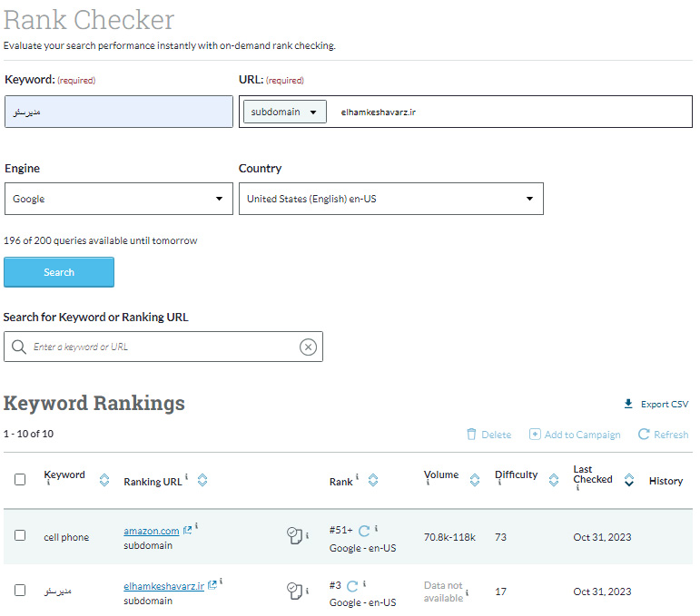
Task: Click SERP analysis icon in cell phone row
Action: (293, 537)
